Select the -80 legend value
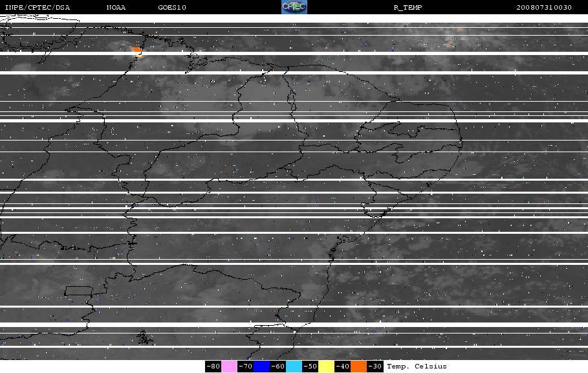Screen dimensions: 588x373 [213, 367]
